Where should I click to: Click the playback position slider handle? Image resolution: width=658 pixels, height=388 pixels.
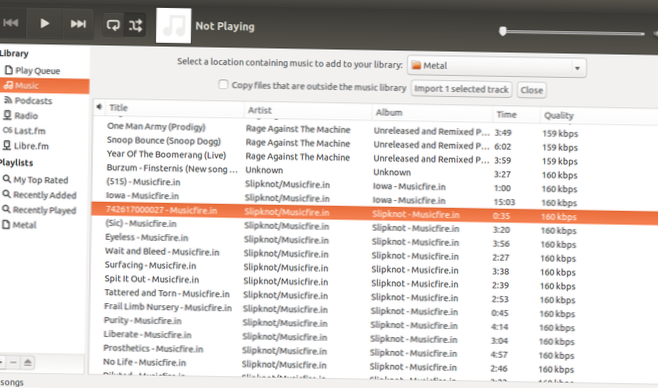[x=503, y=31]
